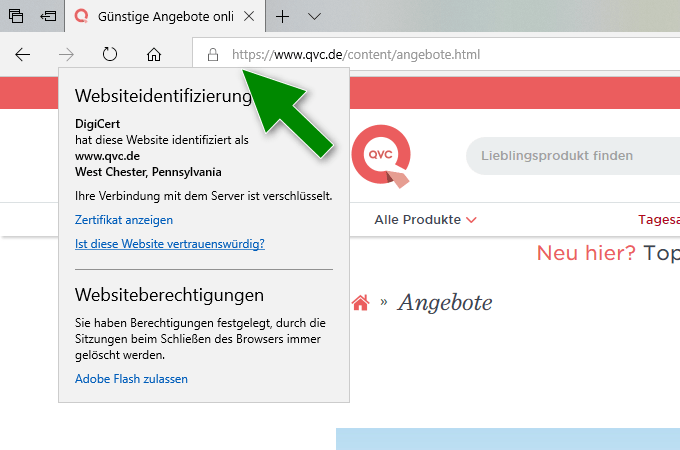Select the DigiCert issuer text
680x450 pixels.
[x=97, y=124]
